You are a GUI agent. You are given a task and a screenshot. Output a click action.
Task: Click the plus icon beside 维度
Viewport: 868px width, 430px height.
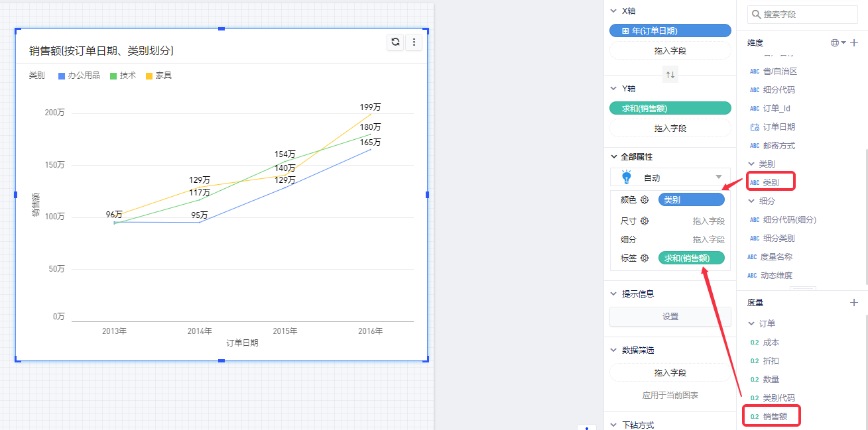[854, 43]
